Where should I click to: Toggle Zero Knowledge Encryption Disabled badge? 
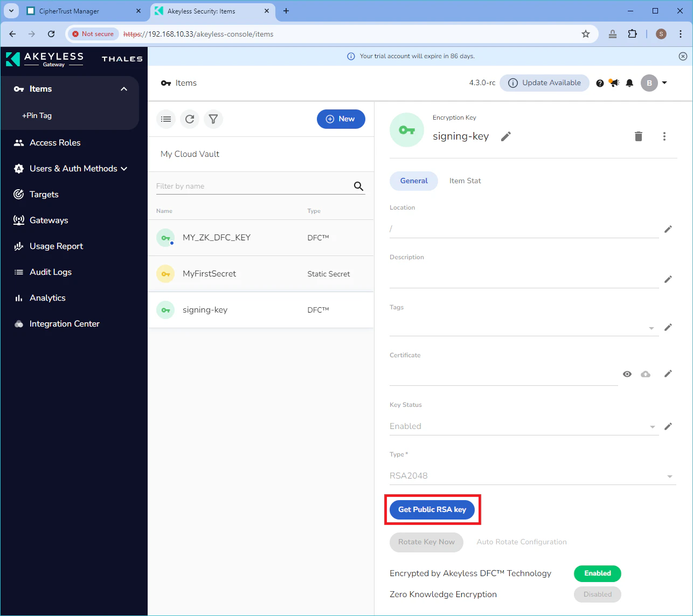click(x=598, y=594)
